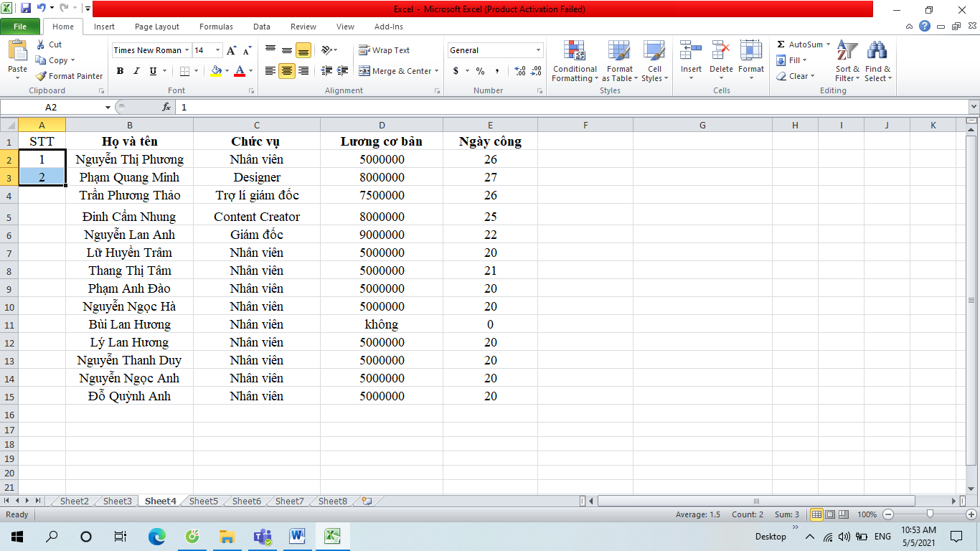This screenshot has height=551, width=980.
Task: Click the AutoSum sigma icon
Action: point(781,44)
